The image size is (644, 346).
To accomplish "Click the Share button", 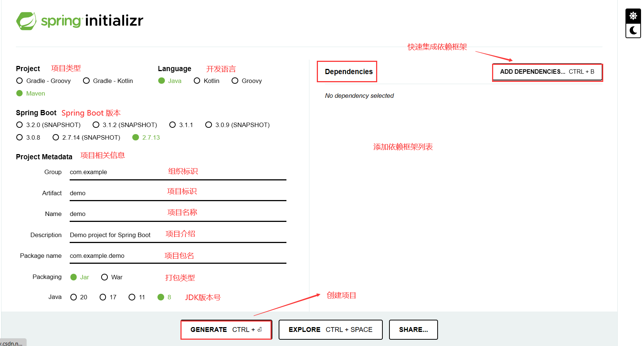I will (x=414, y=330).
